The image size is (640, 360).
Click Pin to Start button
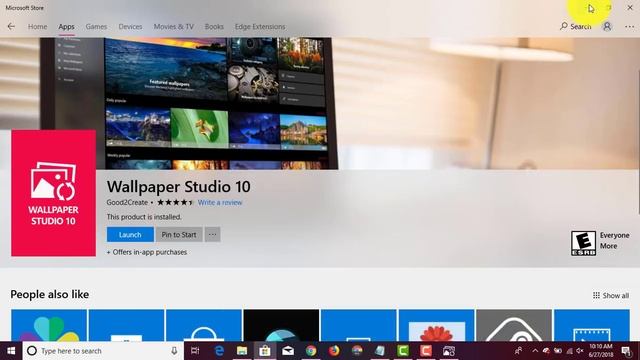point(179,235)
